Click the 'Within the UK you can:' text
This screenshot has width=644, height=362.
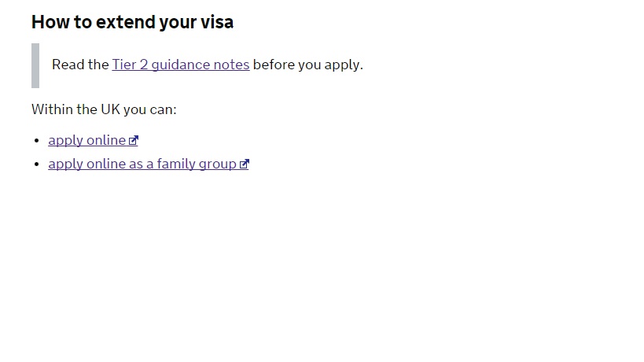104,109
